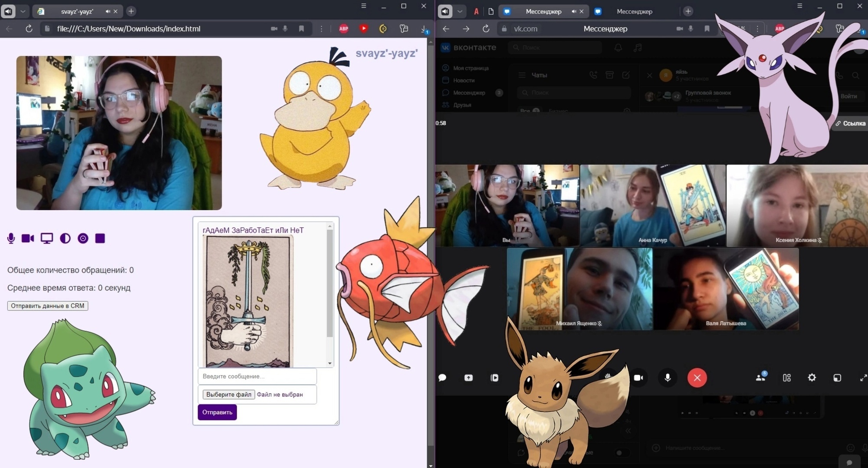The image size is (868, 468).
Task: Click the circular record icon
Action: (83, 238)
